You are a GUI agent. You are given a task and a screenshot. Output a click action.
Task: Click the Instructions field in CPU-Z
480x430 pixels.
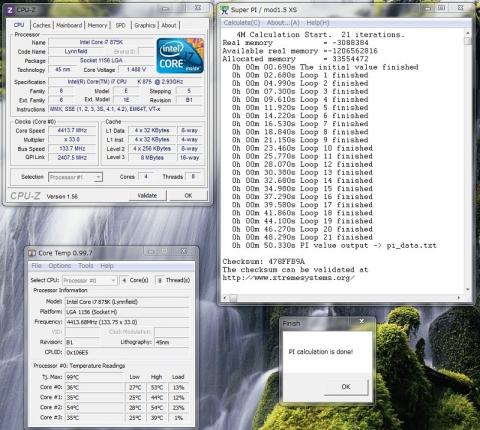126,109
